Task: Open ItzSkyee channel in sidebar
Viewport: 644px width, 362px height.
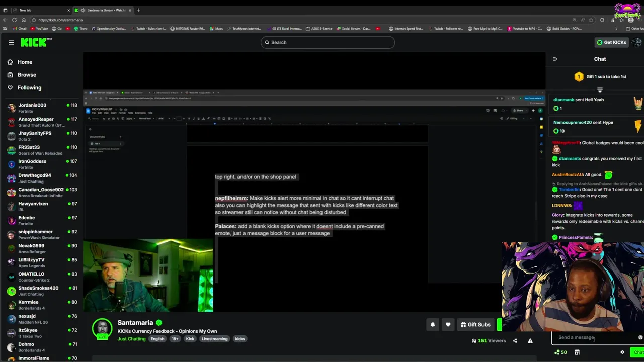Action: coord(41,333)
